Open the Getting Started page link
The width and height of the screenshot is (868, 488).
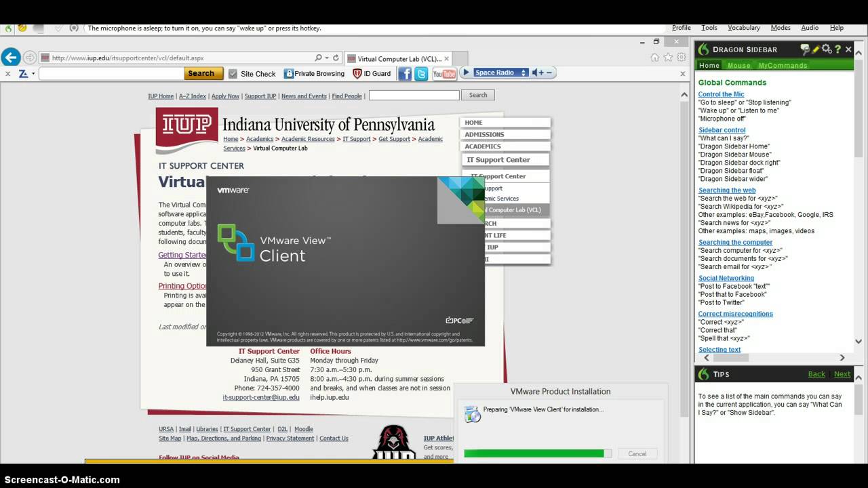[x=182, y=255]
